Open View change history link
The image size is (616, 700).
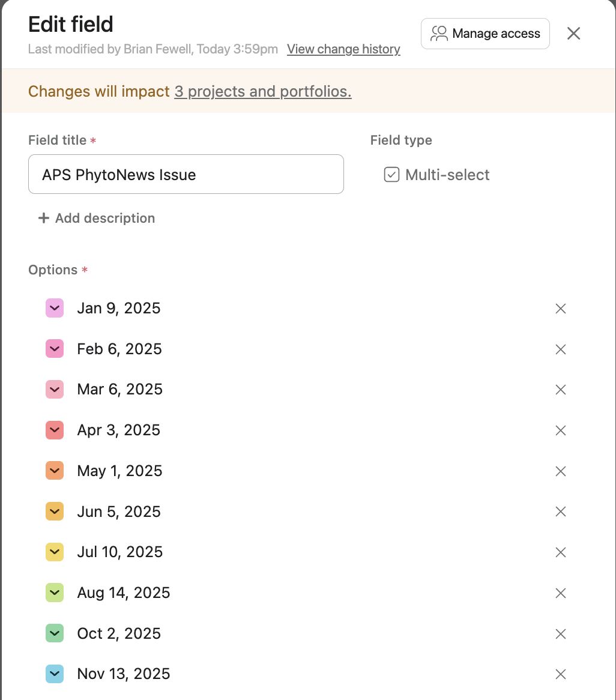coord(343,49)
